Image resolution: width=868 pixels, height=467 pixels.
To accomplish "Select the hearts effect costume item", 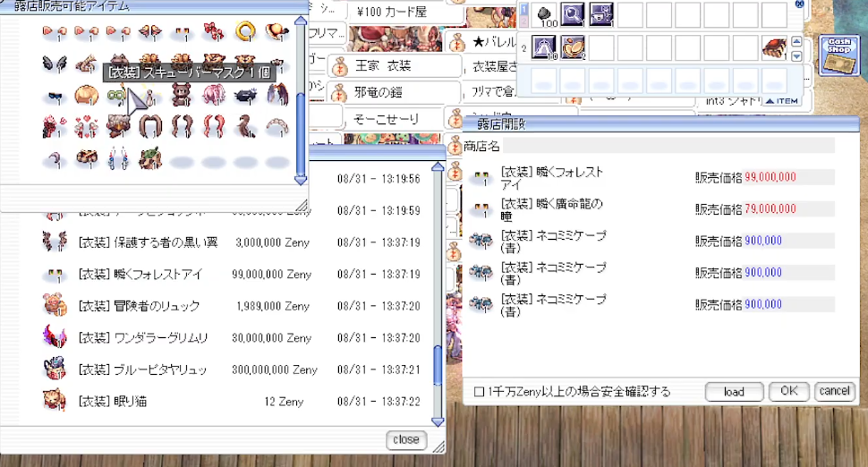I will 87,127.
